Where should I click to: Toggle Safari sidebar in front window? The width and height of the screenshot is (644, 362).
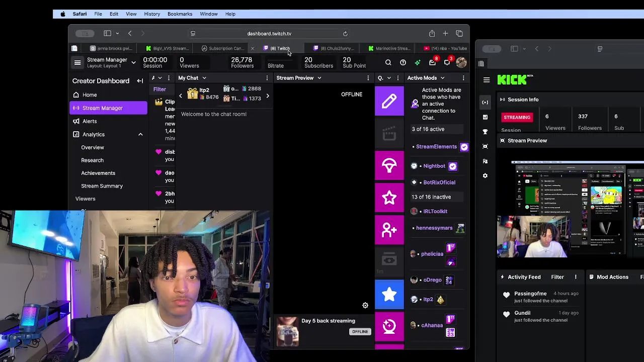pyautogui.click(x=107, y=33)
